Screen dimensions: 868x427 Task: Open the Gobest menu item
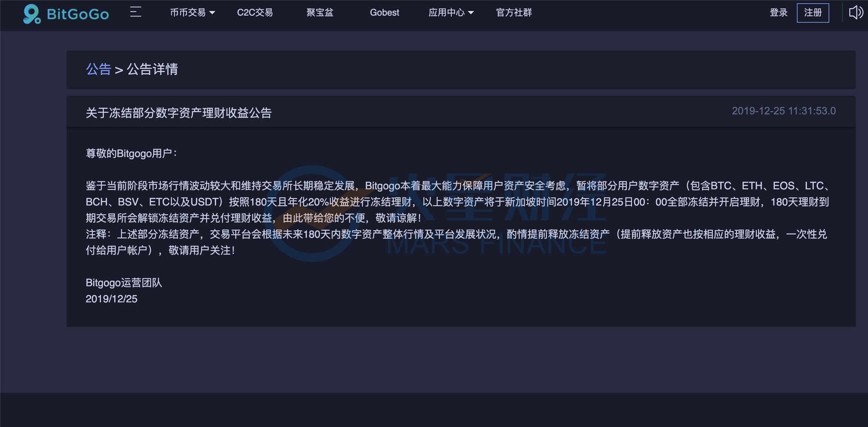(x=385, y=13)
